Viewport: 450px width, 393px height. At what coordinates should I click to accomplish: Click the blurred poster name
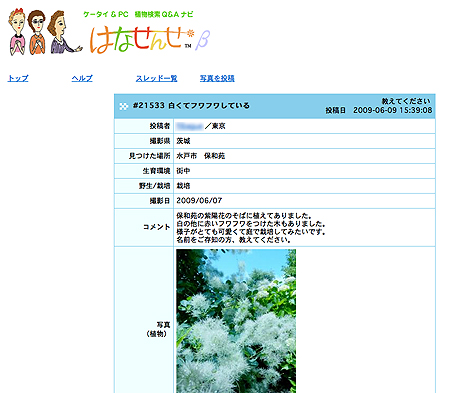189,126
